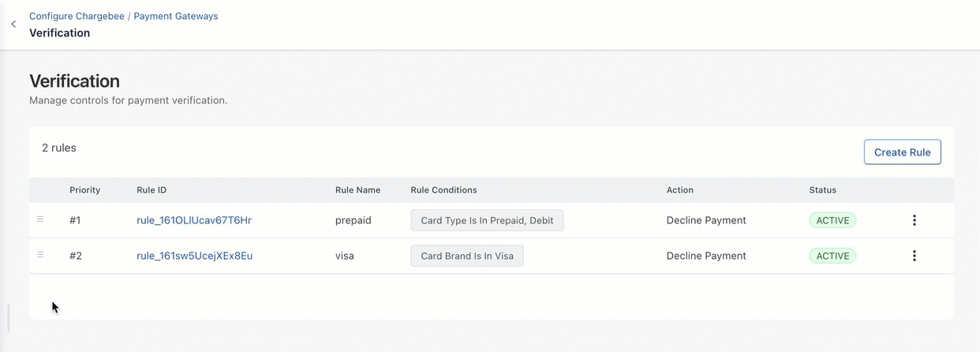Navigate to Payment Gateways breadcrumb

point(176,16)
